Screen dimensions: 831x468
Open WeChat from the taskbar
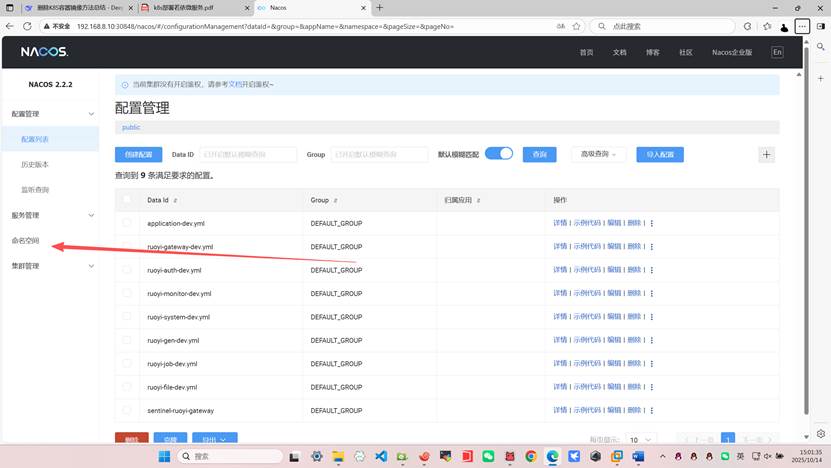click(x=488, y=456)
